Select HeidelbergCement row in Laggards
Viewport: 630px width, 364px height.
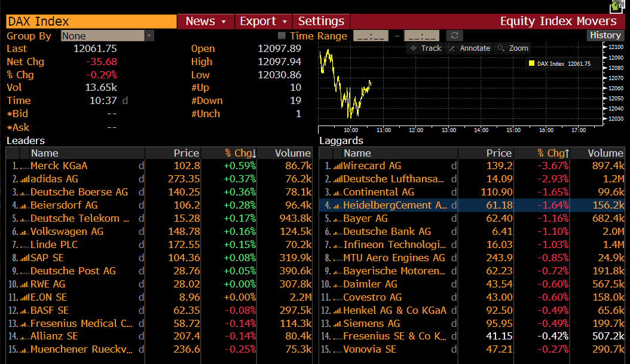pos(394,206)
